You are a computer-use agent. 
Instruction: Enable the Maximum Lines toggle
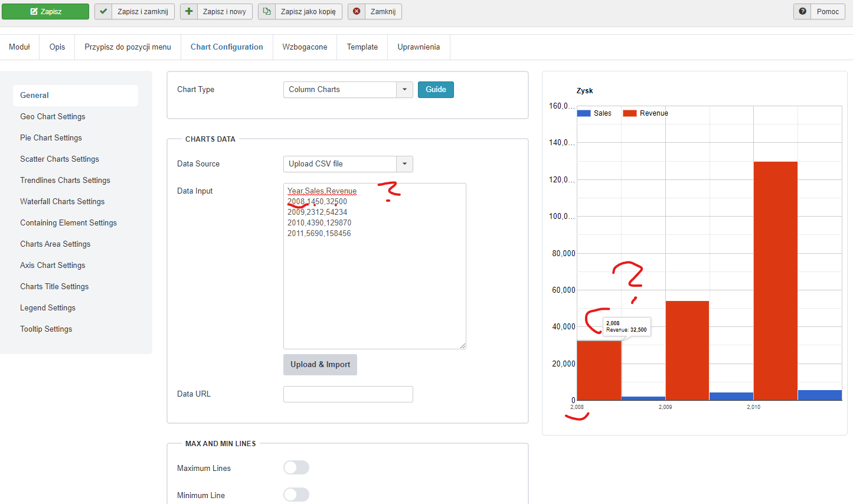296,467
